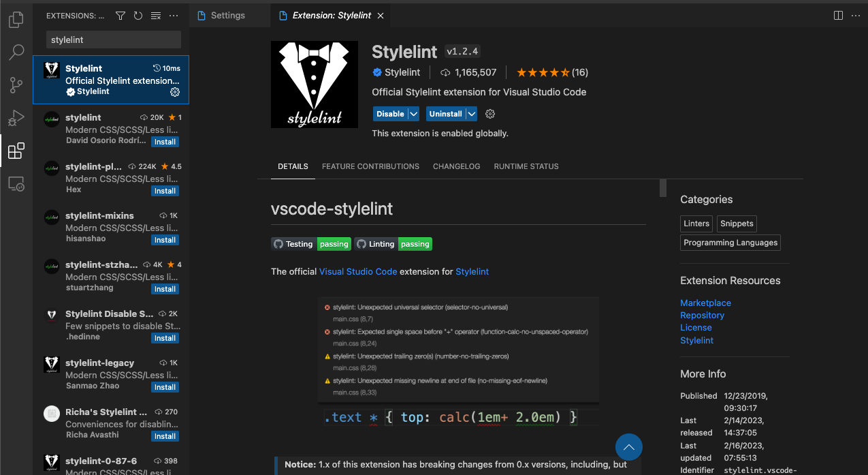Install stylelint by David Osorio Rodríguez
The height and width of the screenshot is (475, 868).
(x=165, y=142)
